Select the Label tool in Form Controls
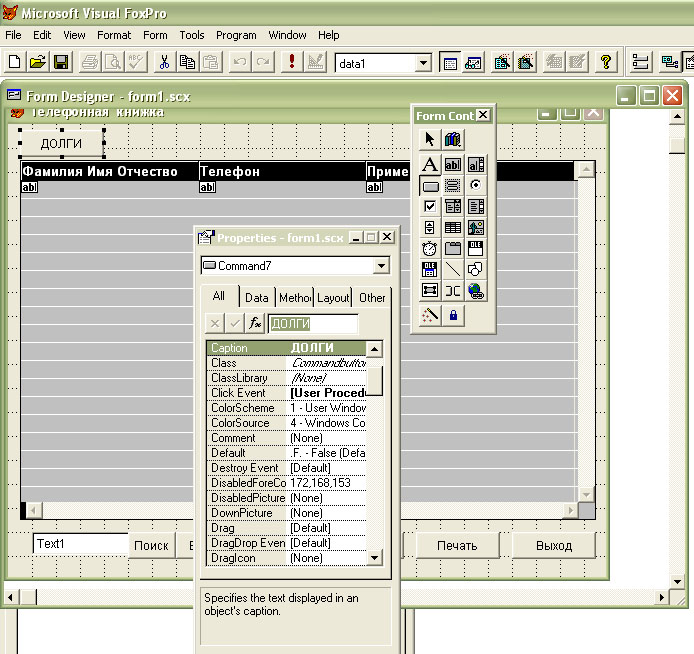Image resolution: width=694 pixels, height=654 pixels. pos(429,165)
